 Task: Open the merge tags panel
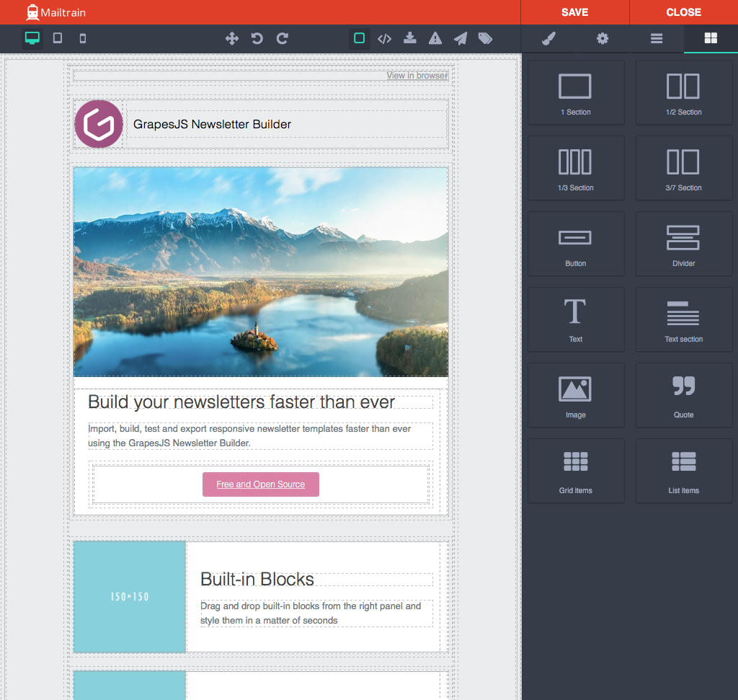pyautogui.click(x=485, y=38)
